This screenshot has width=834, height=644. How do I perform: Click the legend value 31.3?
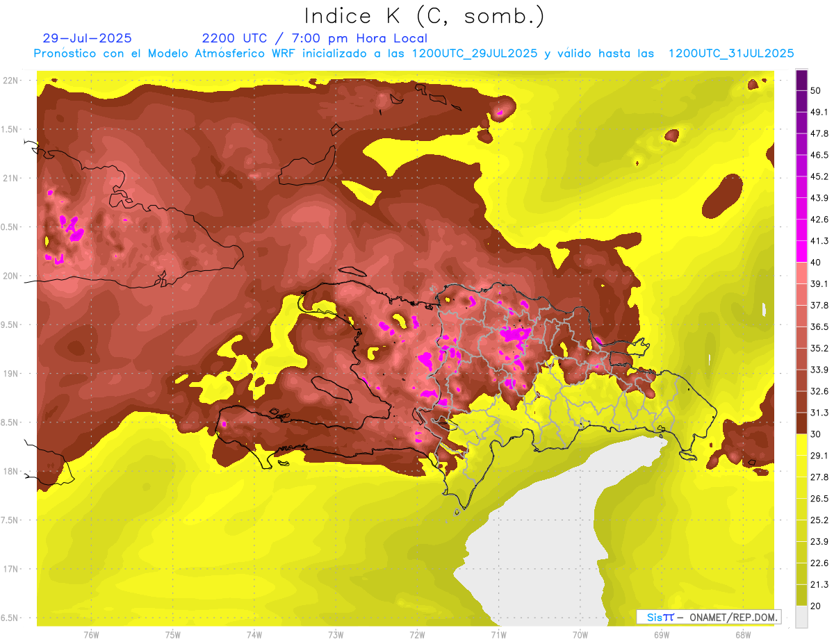[x=819, y=413]
